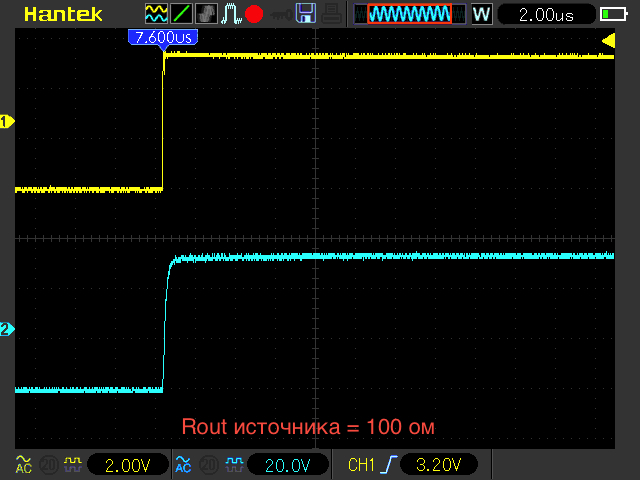
Task: Click the 20.0V channel 2 scale
Action: (288, 465)
